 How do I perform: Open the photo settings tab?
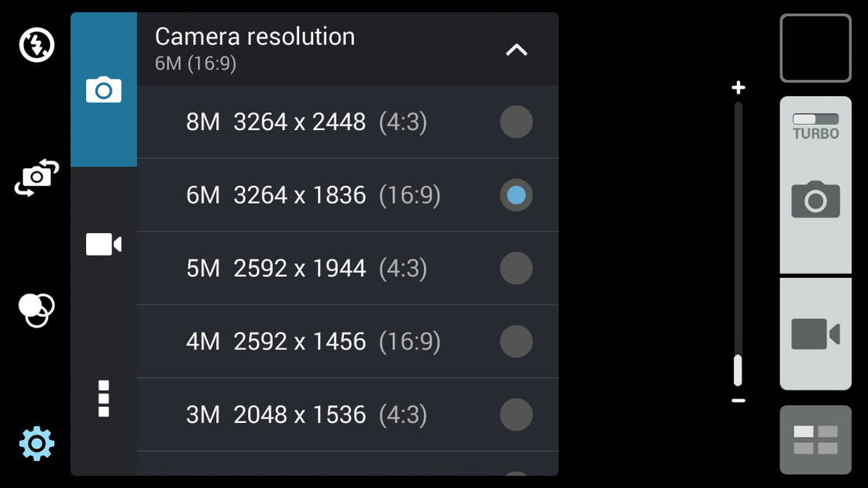click(104, 90)
